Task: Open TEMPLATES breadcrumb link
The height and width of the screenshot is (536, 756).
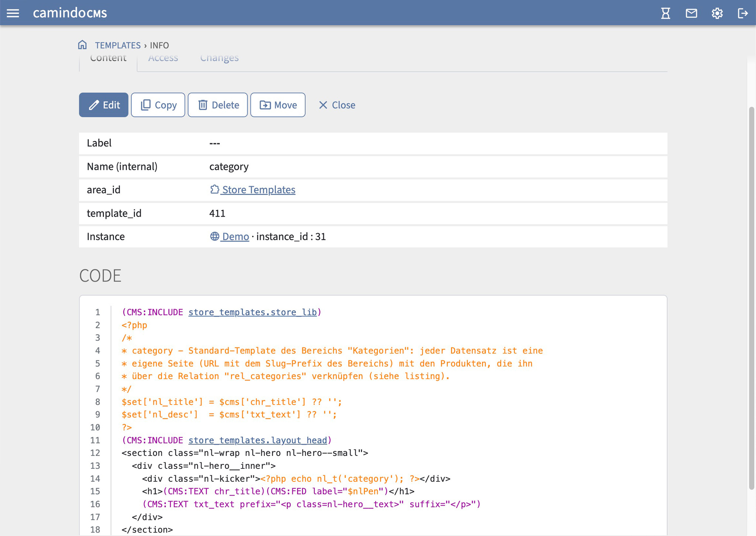Action: [x=118, y=45]
